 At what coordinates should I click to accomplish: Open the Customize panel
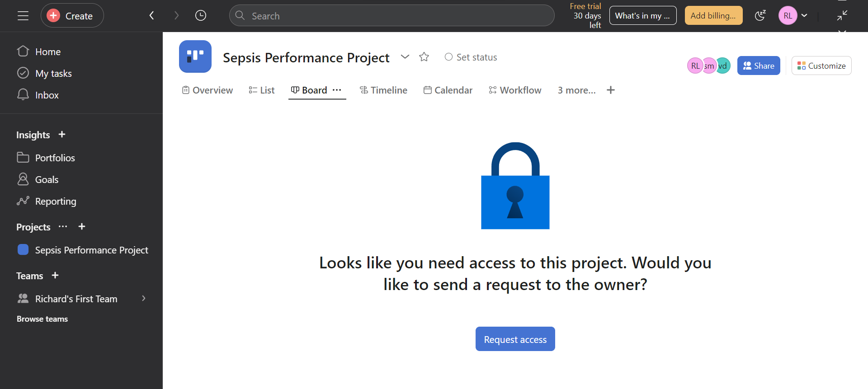[821, 66]
